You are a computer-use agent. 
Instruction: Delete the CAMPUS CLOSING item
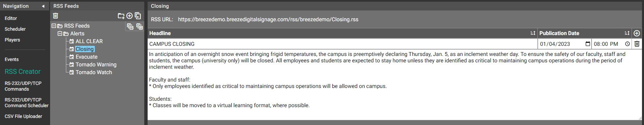637,44
